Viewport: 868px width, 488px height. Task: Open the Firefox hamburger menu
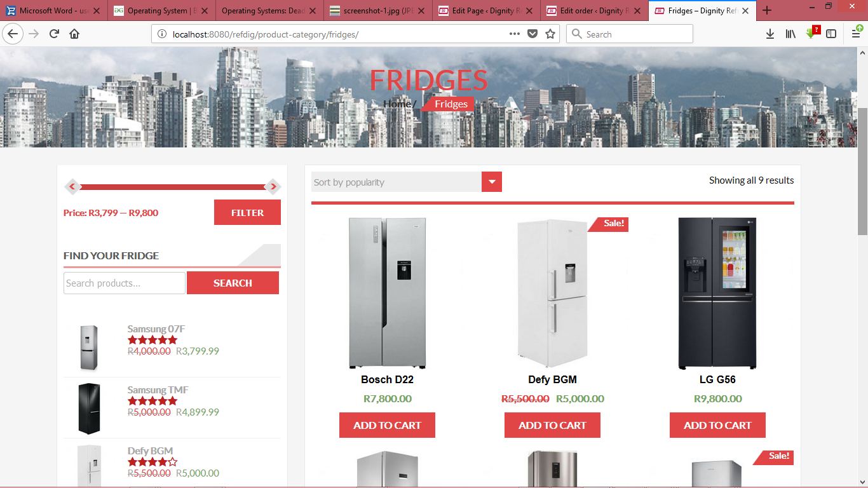pyautogui.click(x=856, y=34)
